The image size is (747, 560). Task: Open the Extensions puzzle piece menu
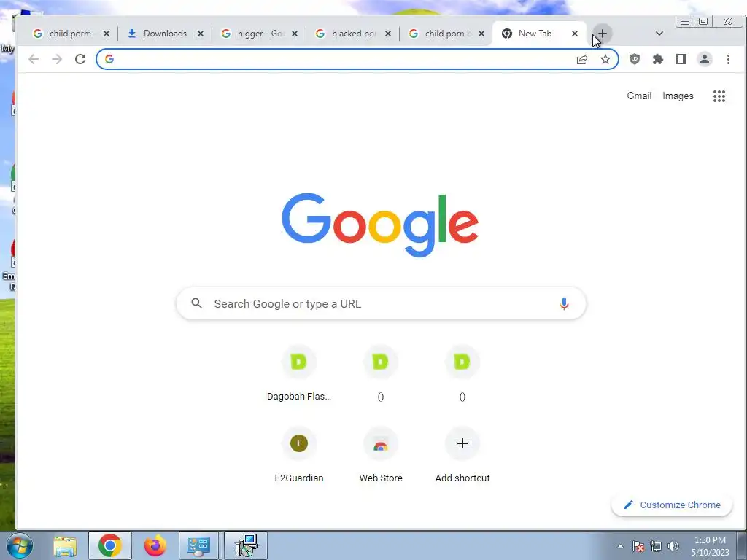[657, 59]
